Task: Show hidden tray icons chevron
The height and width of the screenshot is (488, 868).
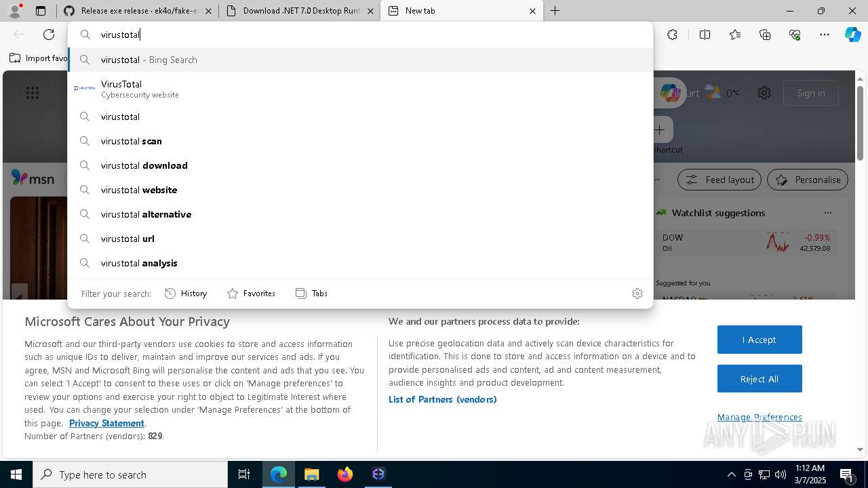Action: click(x=731, y=474)
